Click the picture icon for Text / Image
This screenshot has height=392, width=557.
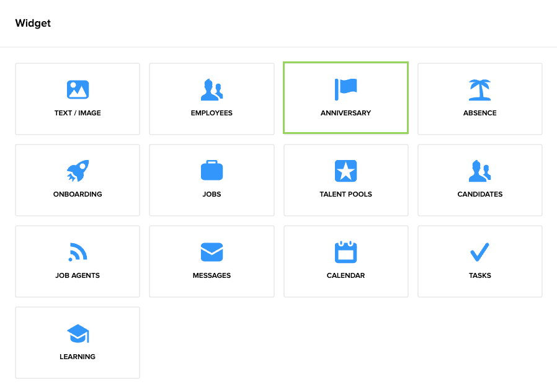pos(78,90)
